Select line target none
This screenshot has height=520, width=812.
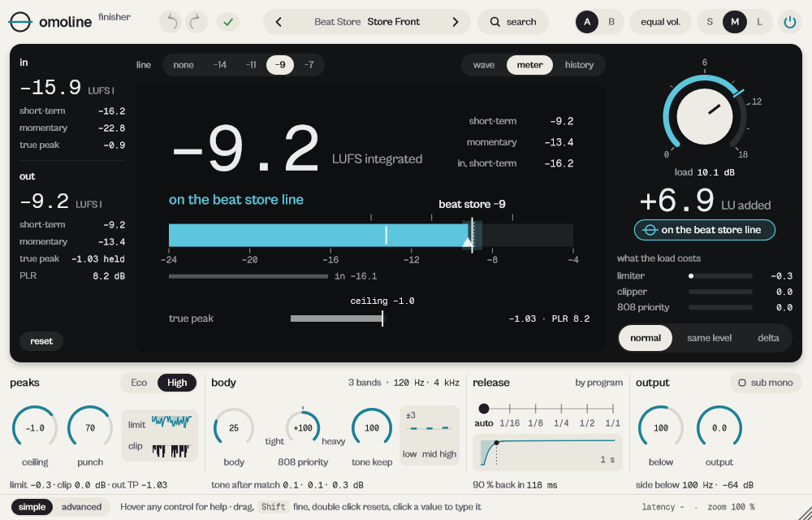coord(184,65)
